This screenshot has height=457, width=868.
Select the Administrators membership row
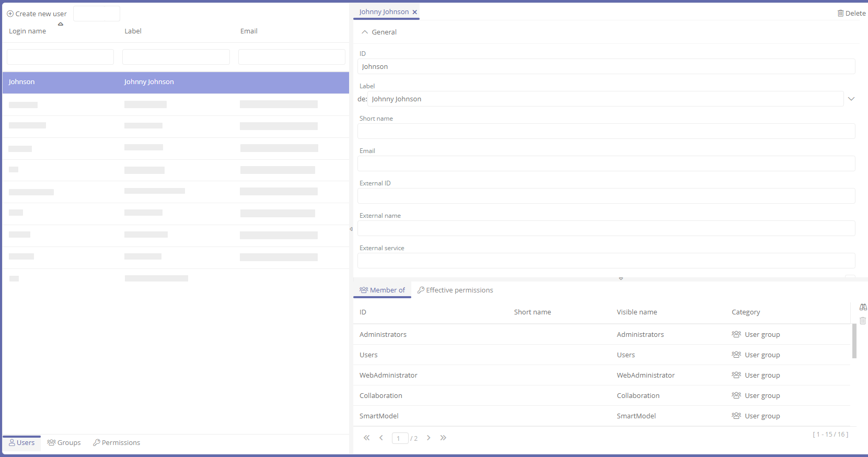click(602, 335)
